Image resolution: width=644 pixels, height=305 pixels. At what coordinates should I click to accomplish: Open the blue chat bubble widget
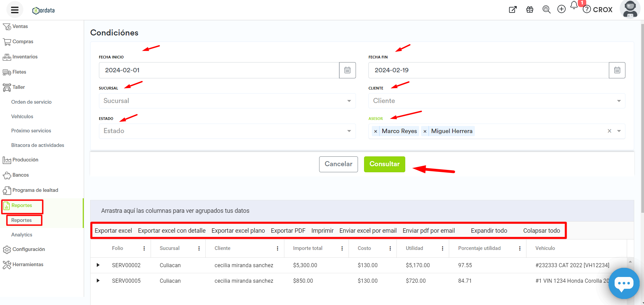(x=623, y=283)
